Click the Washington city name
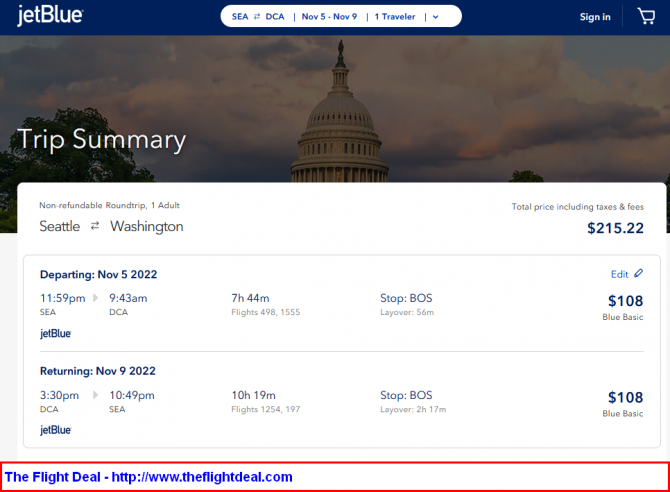This screenshot has width=670, height=492. [147, 227]
